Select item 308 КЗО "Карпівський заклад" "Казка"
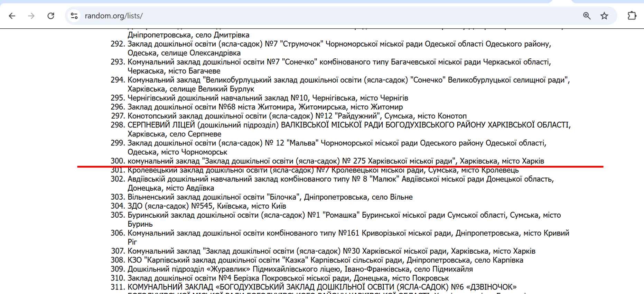 point(325,260)
